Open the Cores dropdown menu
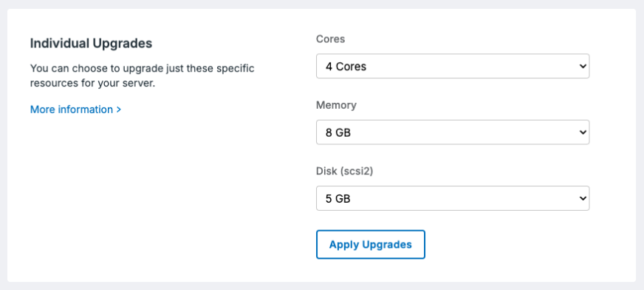The width and height of the screenshot is (644, 290). tap(453, 66)
